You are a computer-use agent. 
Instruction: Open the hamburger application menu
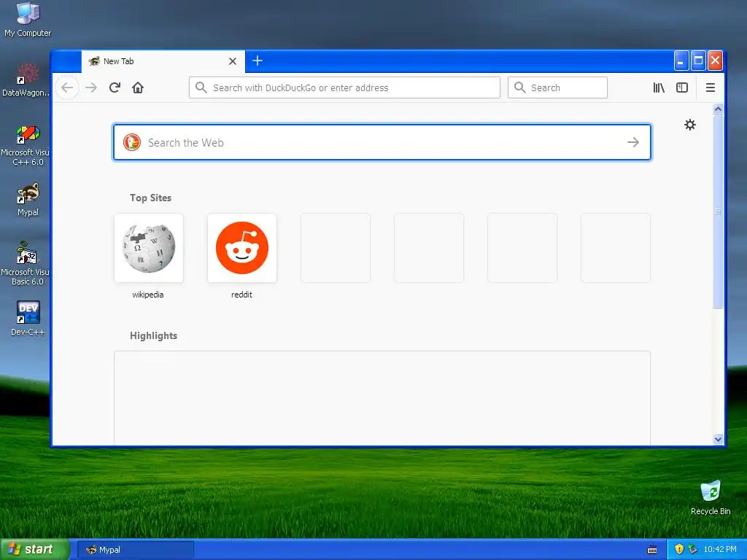pos(711,87)
